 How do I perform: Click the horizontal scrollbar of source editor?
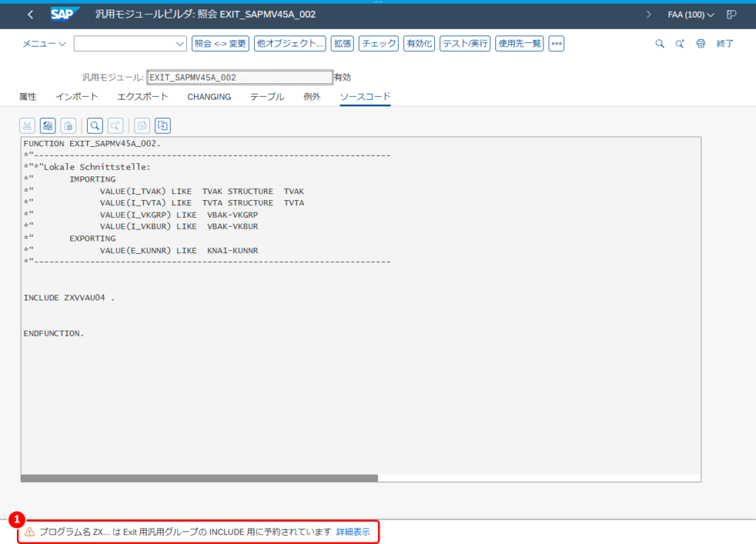click(x=199, y=478)
